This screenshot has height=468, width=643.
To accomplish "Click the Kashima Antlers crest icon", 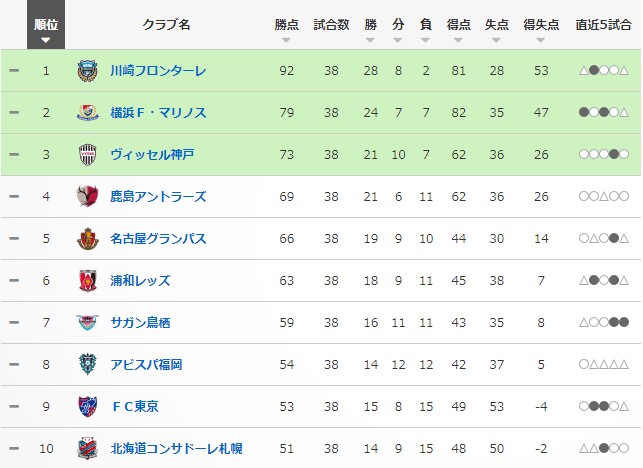I will coord(88,197).
